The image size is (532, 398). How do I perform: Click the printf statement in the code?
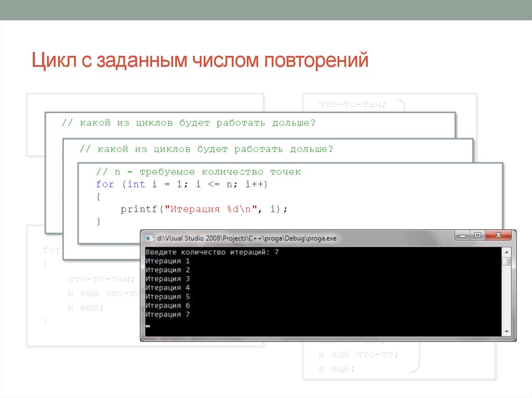tap(204, 209)
